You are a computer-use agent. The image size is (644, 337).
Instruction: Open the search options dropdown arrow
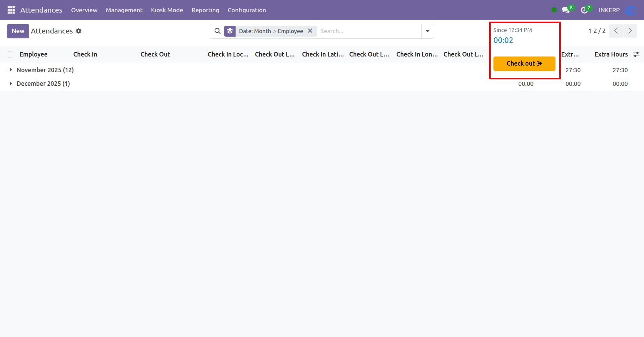428,31
